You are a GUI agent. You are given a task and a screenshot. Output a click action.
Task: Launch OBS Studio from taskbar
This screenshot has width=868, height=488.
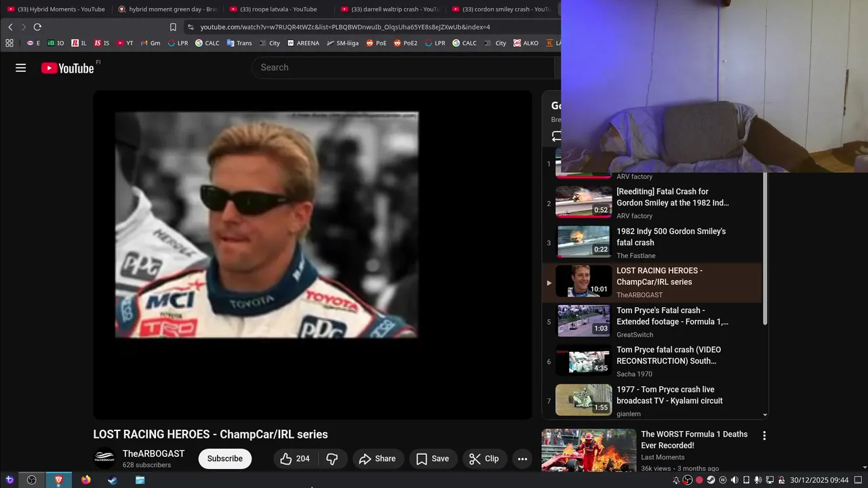point(31,480)
